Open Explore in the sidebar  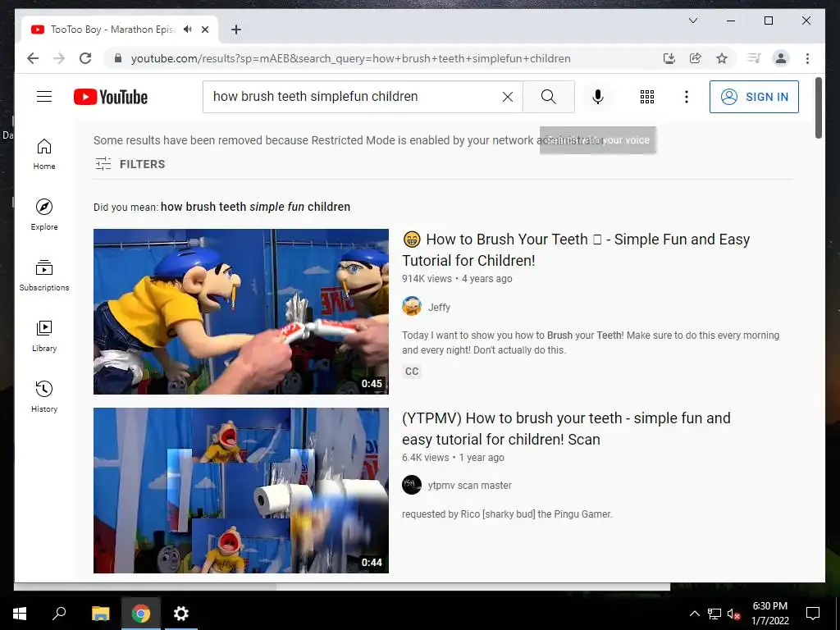(x=44, y=215)
